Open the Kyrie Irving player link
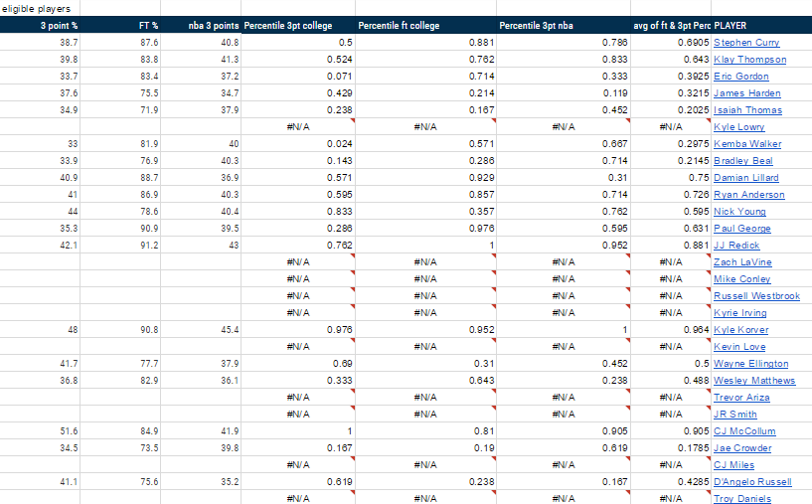Viewport: 812px width, 504px height. coord(740,313)
